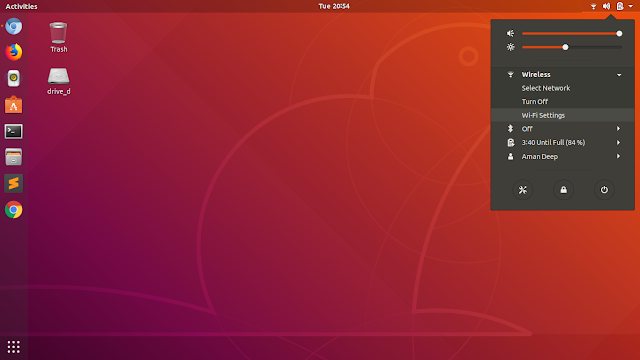Viewport: 640px width, 360px height.
Task: Show Applications grid button
Action: 13,347
